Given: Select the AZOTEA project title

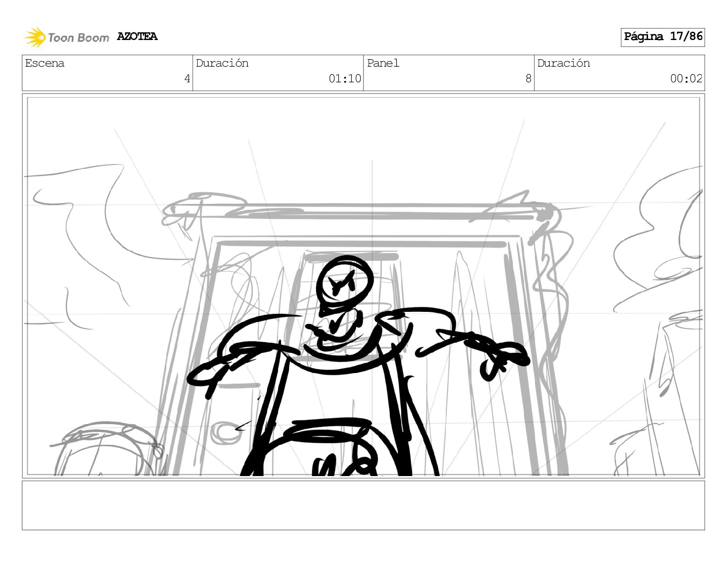Looking at the screenshot, I should (x=137, y=37).
